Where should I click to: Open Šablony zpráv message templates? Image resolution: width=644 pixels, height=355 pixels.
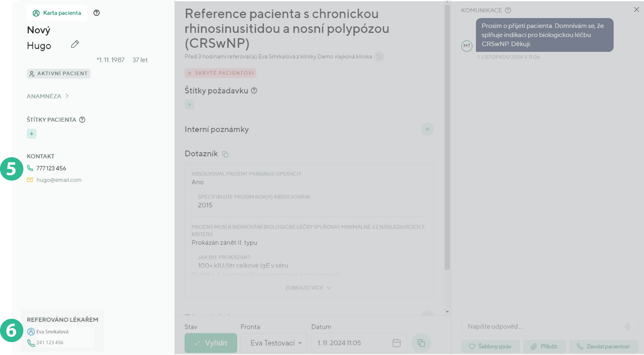[490, 346]
